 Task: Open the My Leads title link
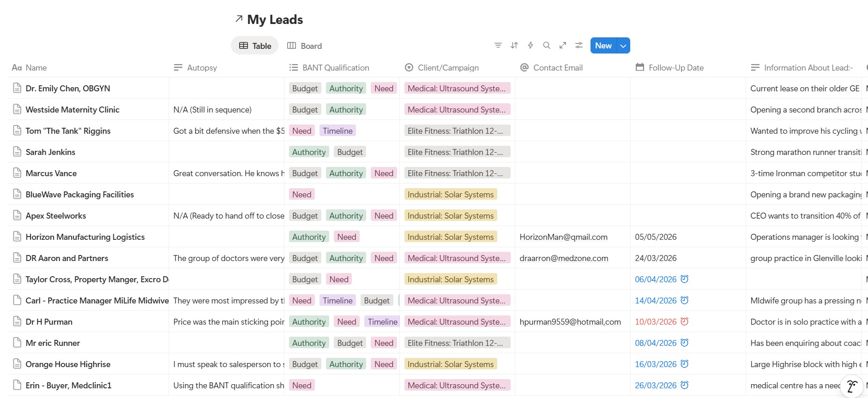275,19
